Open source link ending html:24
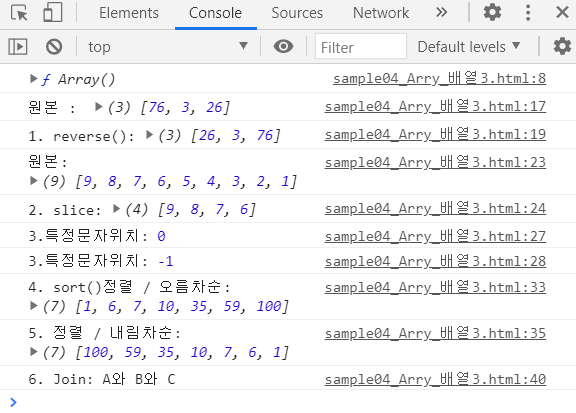The image size is (576, 413). (x=435, y=209)
